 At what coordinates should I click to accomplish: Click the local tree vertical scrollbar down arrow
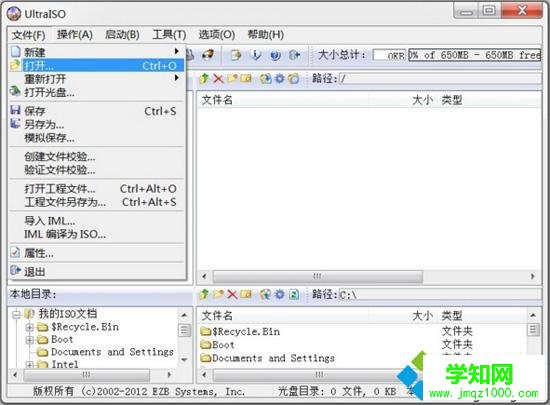(x=185, y=360)
